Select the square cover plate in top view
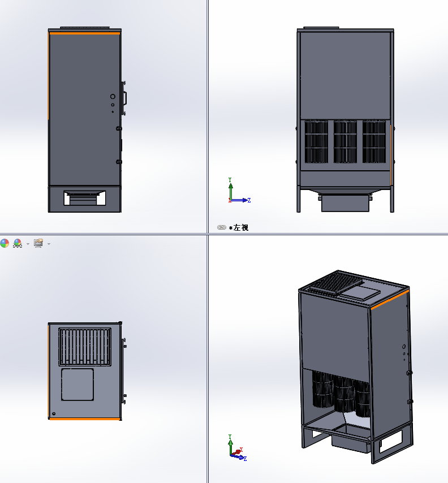The image size is (448, 483). click(77, 385)
